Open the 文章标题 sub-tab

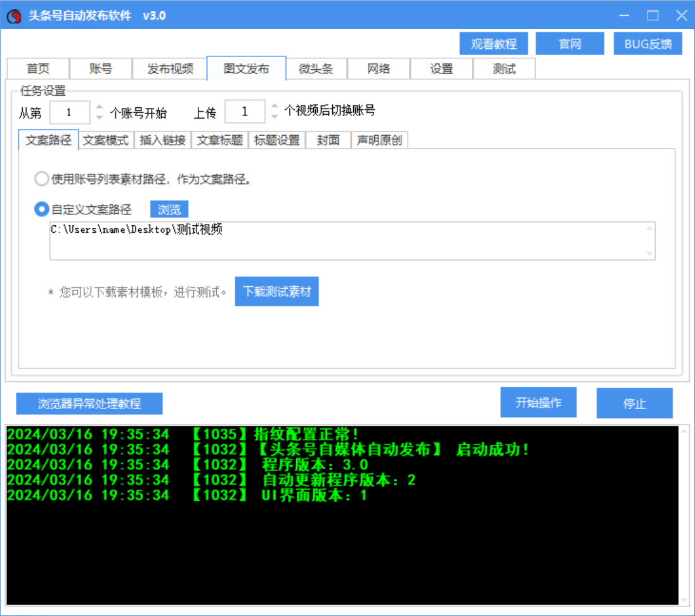(220, 140)
